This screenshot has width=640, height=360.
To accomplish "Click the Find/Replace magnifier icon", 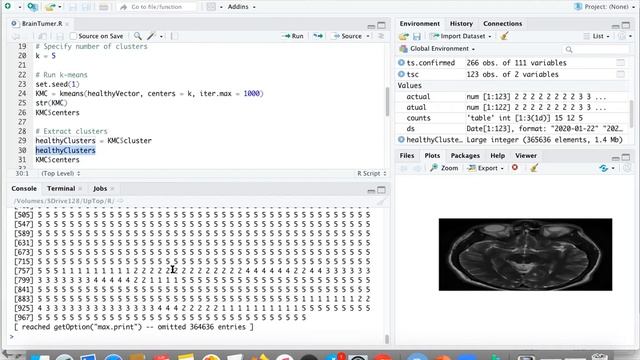I will point(138,36).
